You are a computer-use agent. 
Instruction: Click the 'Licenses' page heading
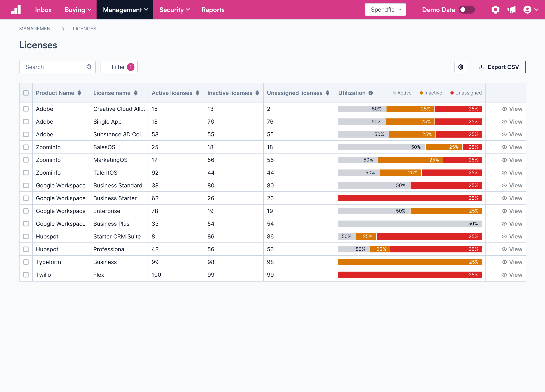38,45
